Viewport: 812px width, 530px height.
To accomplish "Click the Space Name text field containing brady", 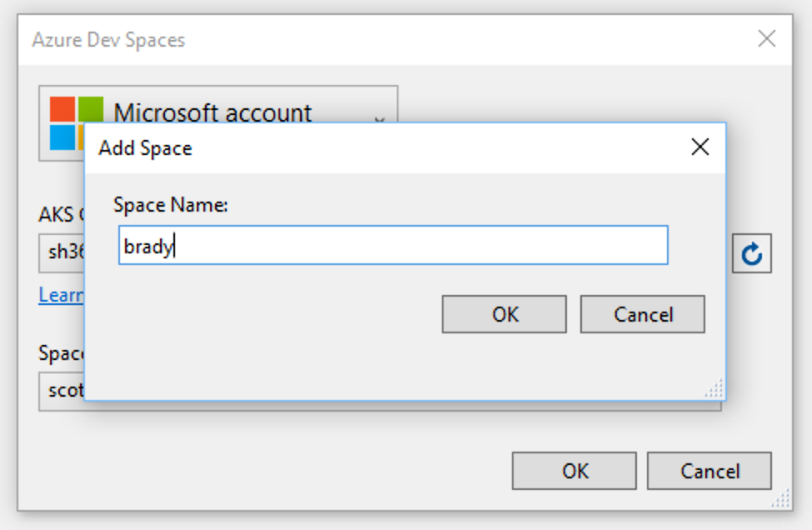I will tap(393, 245).
